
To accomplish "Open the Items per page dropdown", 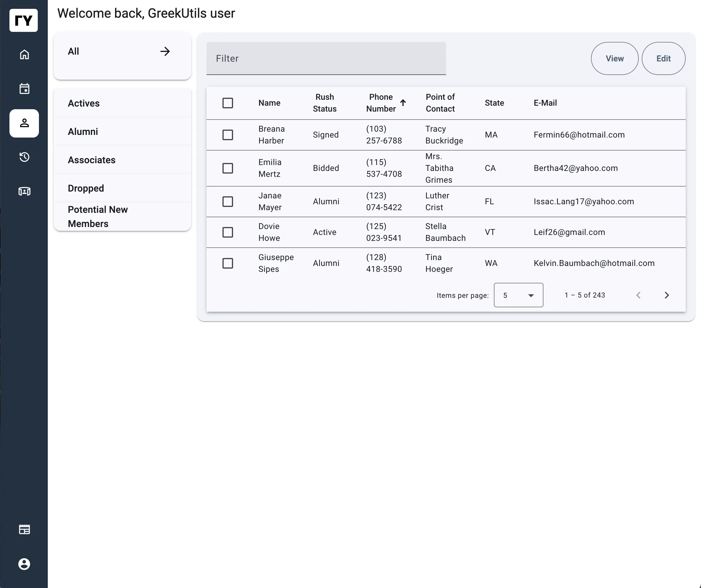I will (518, 295).
